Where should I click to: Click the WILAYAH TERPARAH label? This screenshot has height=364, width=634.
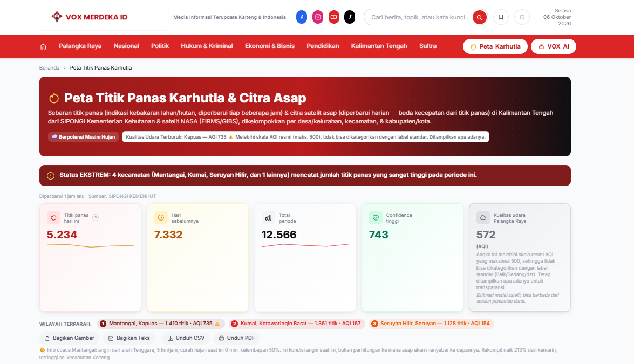[65, 324]
